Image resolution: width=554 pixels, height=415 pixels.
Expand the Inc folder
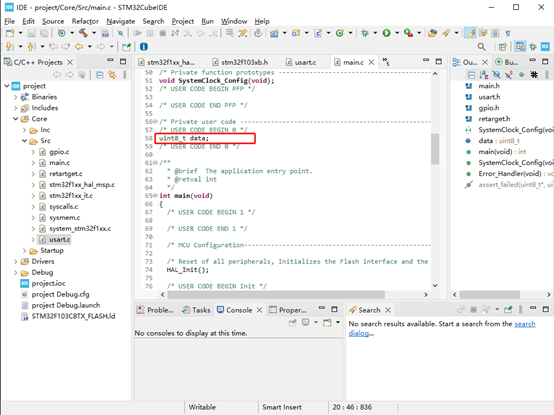tap(24, 130)
